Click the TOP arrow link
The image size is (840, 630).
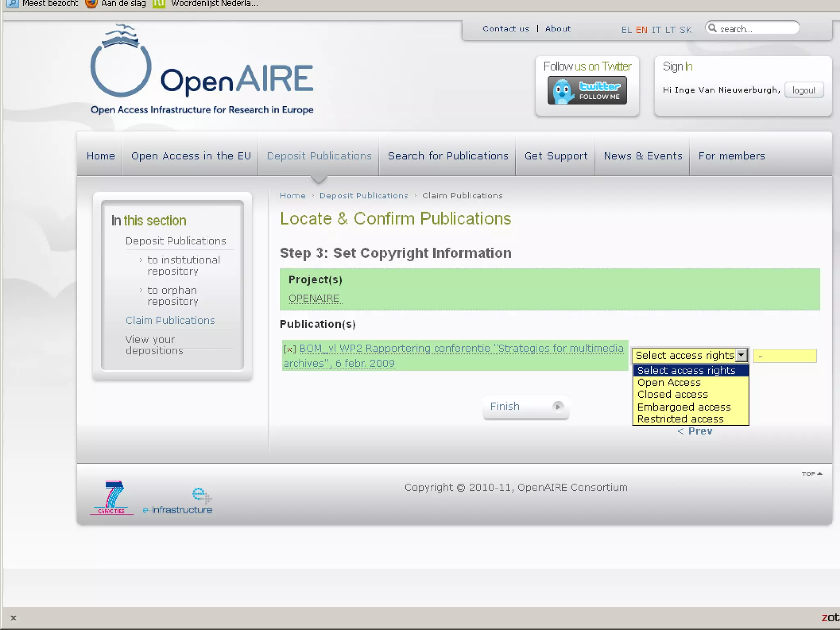812,473
